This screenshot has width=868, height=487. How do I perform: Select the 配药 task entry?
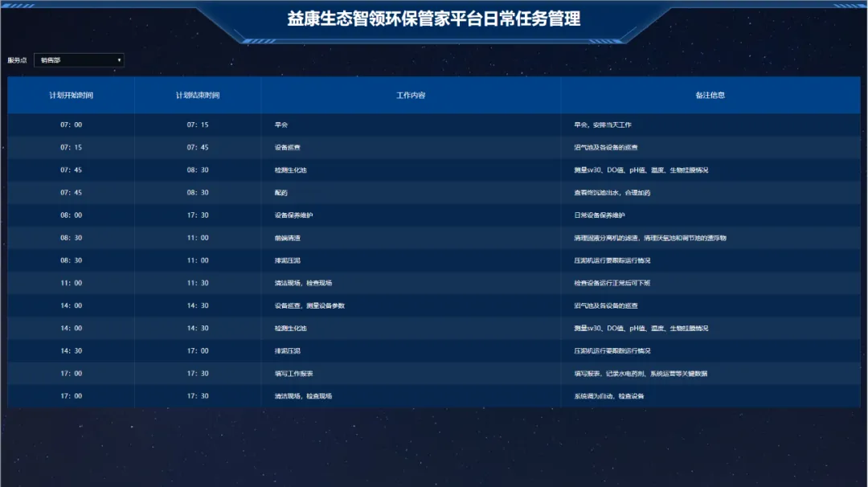[x=281, y=193]
